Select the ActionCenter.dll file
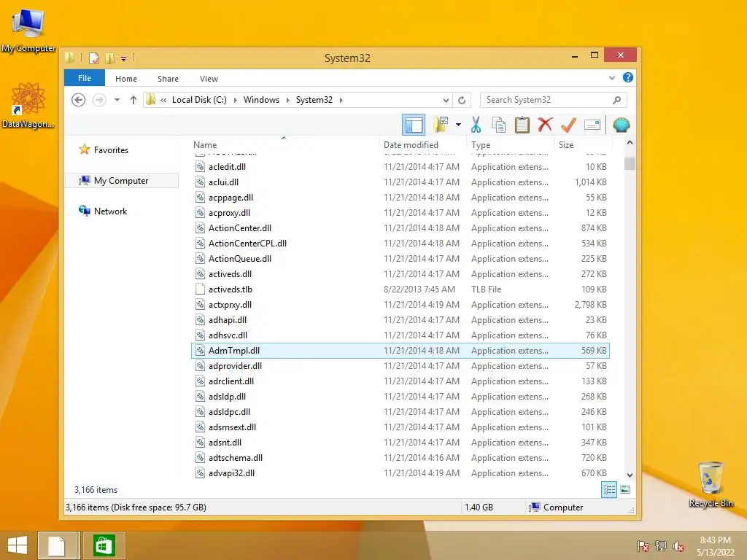Screen dimensions: 747x560 pos(239,228)
